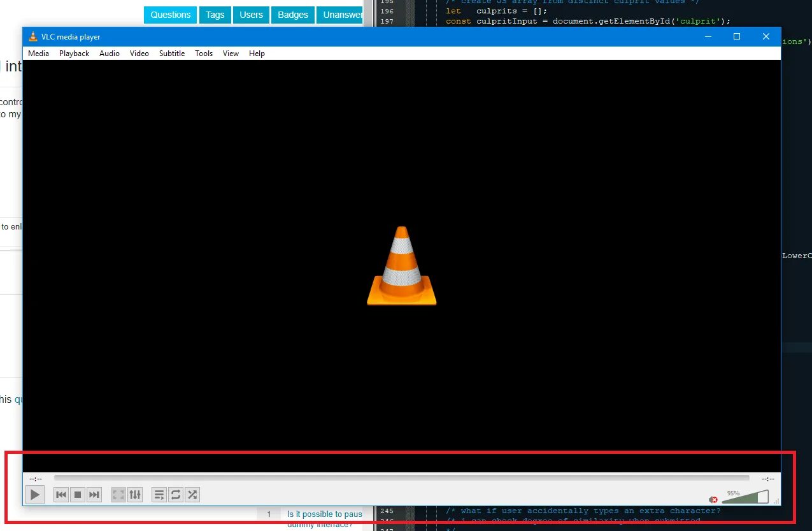The height and width of the screenshot is (531, 812).
Task: Open the Media menu
Action: pos(38,54)
